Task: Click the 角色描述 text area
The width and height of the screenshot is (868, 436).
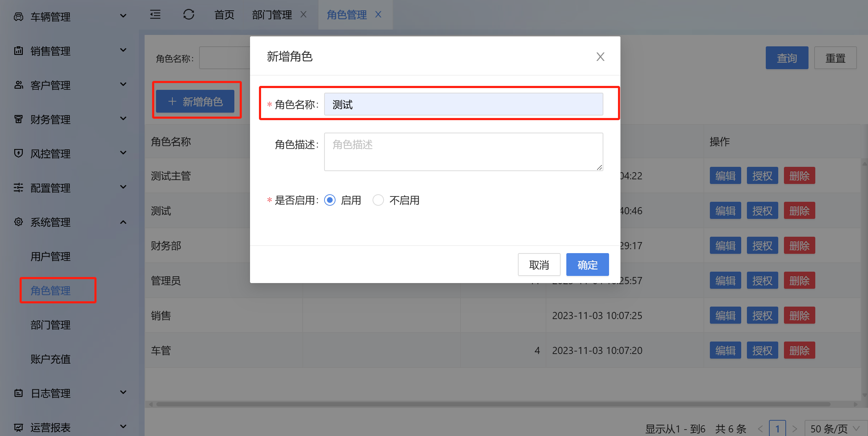Action: point(463,152)
